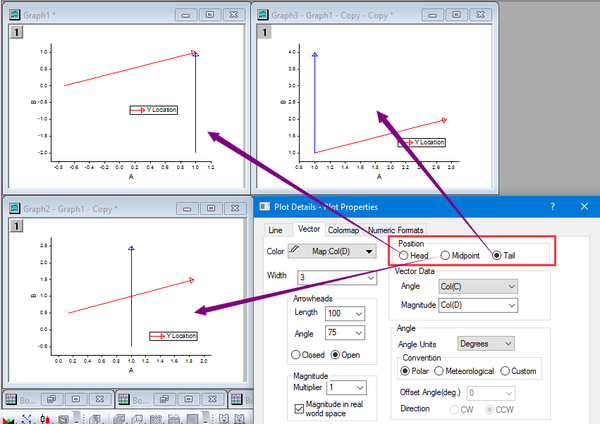Click the Graph2 window title icon

pyautogui.click(x=15, y=208)
